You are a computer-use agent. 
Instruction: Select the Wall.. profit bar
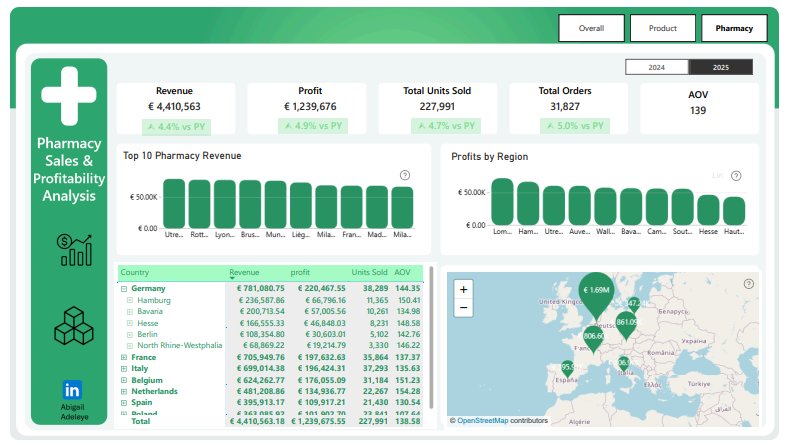pyautogui.click(x=605, y=206)
